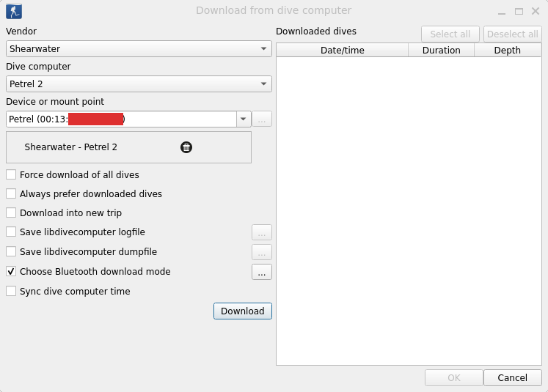Image resolution: width=548 pixels, height=392 pixels.
Task: Delete the remembered Shearwater Petrel 2 device
Action: click(x=186, y=147)
